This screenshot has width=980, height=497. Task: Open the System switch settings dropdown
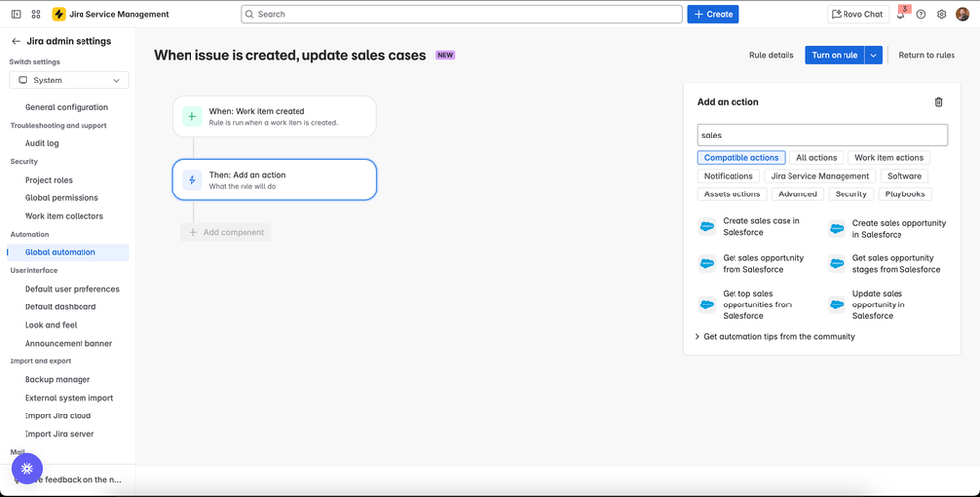click(69, 80)
